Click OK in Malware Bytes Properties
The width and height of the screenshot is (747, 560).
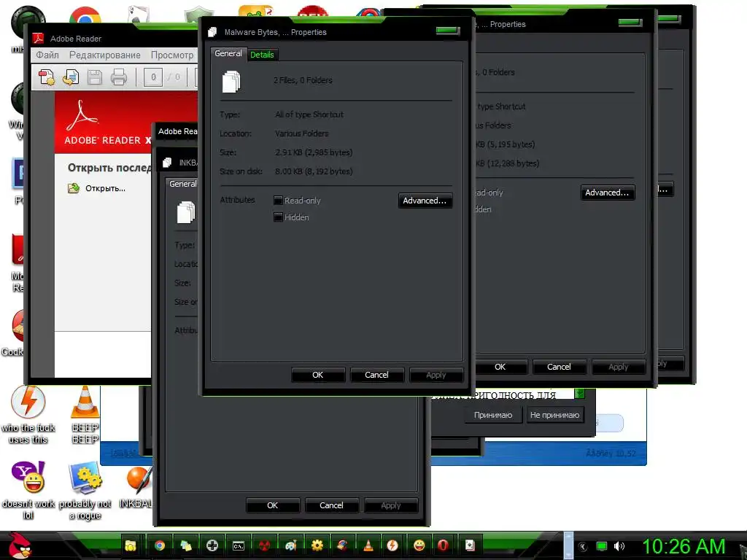[x=318, y=375]
